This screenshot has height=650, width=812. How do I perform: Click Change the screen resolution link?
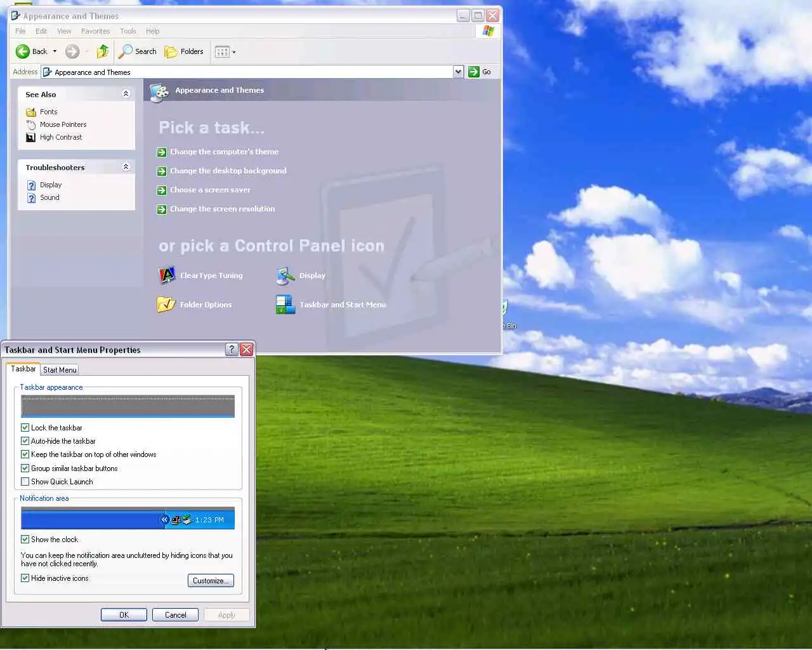tap(223, 209)
